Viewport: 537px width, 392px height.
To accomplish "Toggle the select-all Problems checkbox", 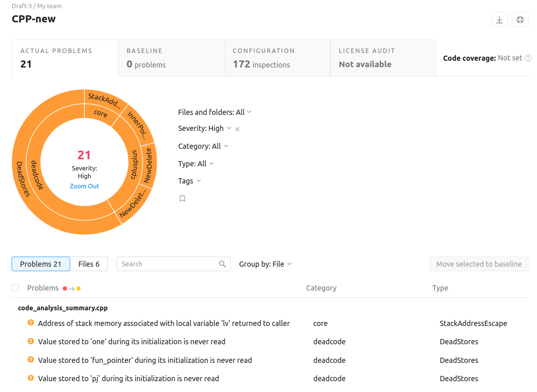I will (15, 288).
